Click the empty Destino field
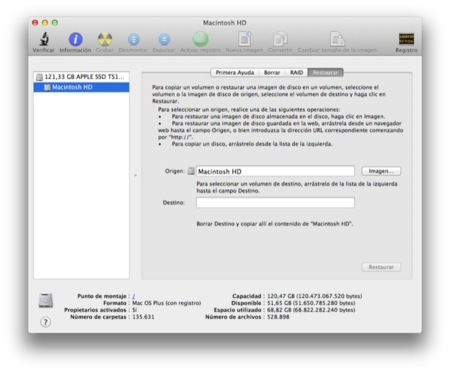This screenshot has width=450, height=372. (275, 203)
